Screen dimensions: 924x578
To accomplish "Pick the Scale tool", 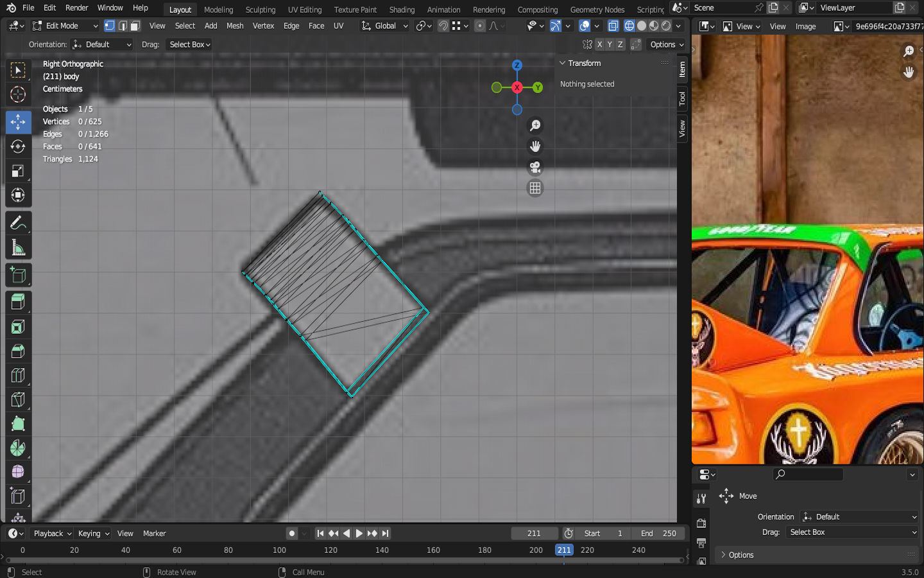I will point(18,171).
